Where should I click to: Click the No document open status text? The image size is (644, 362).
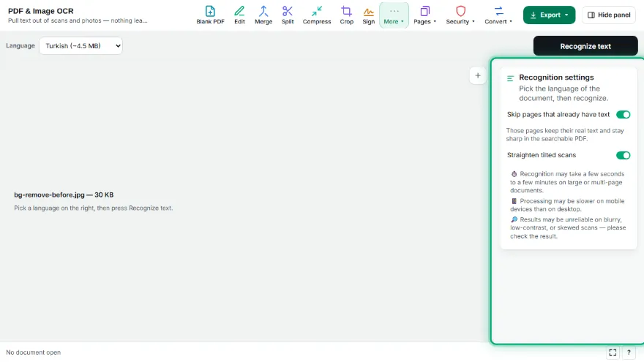33,352
